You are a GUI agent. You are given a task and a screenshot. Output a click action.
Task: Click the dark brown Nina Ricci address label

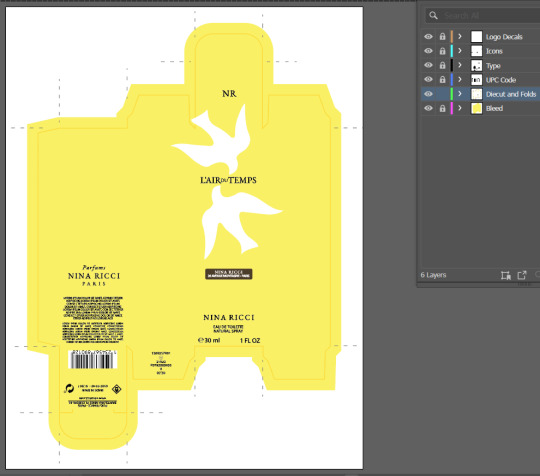[229, 274]
